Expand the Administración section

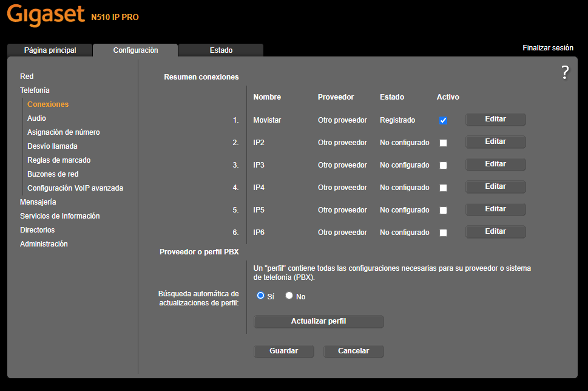click(x=44, y=243)
